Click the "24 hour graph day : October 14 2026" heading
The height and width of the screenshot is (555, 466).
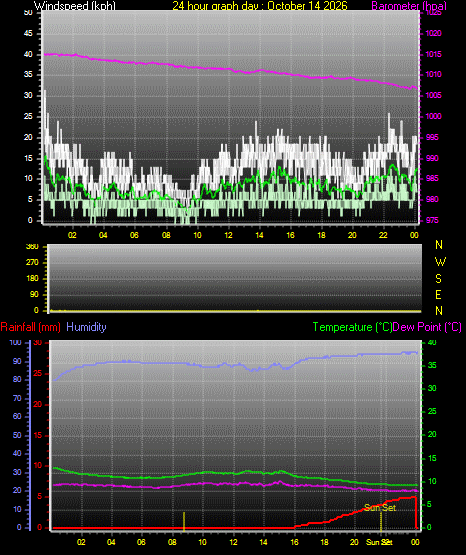tap(260, 6)
